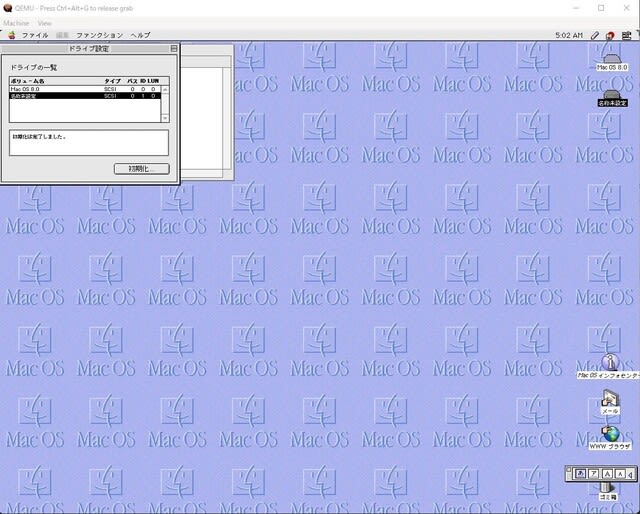640x514 pixels.
Task: Expand the input palette with its arrow
Action: pyautogui.click(x=630, y=474)
